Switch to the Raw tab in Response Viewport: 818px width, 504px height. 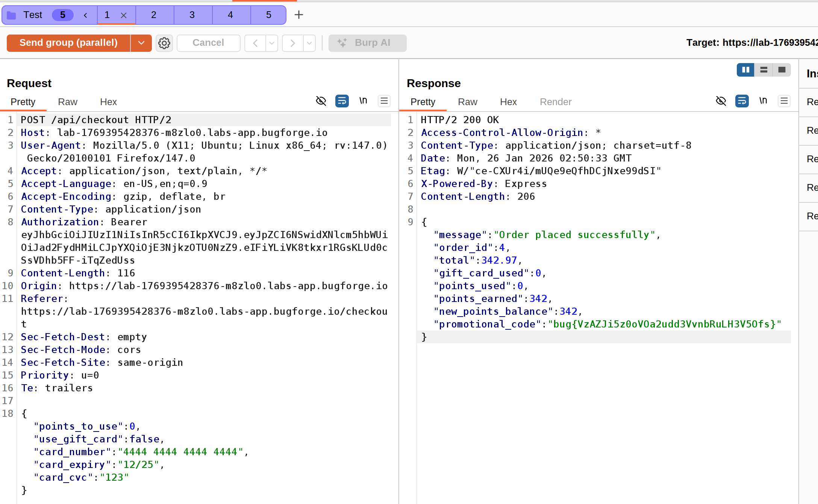click(x=467, y=102)
